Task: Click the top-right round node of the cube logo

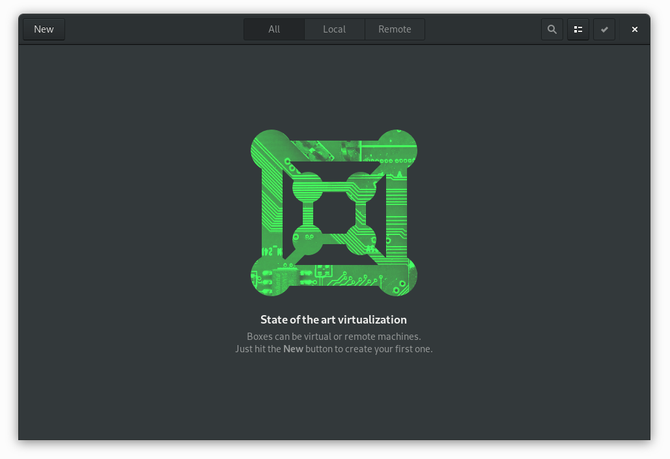Action: [397, 150]
